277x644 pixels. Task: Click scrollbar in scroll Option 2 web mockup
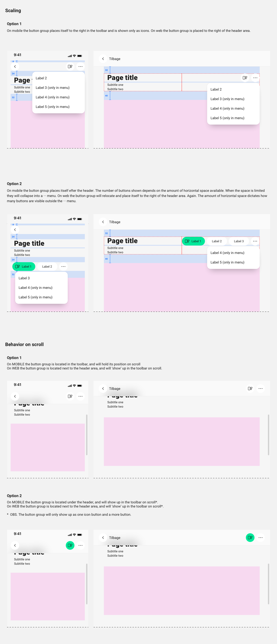tap(269, 584)
